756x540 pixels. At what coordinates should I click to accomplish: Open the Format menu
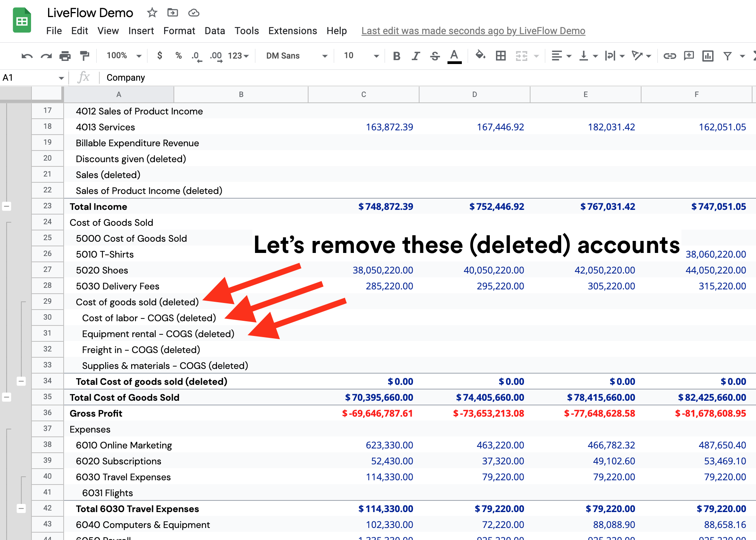[179, 31]
